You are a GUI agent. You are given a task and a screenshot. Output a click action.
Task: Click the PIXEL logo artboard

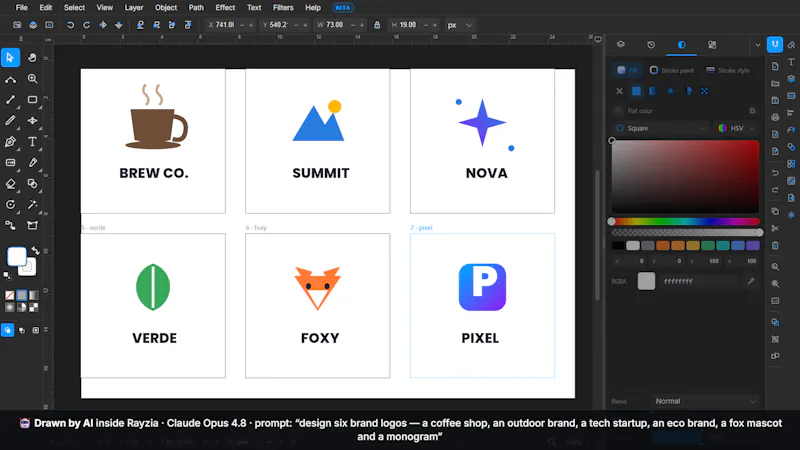482,306
